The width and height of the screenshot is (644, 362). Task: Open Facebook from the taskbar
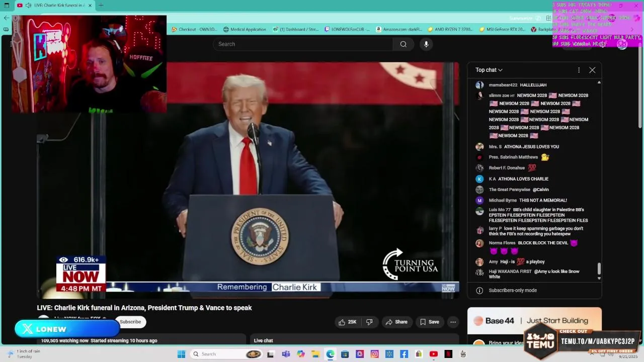[404, 354]
